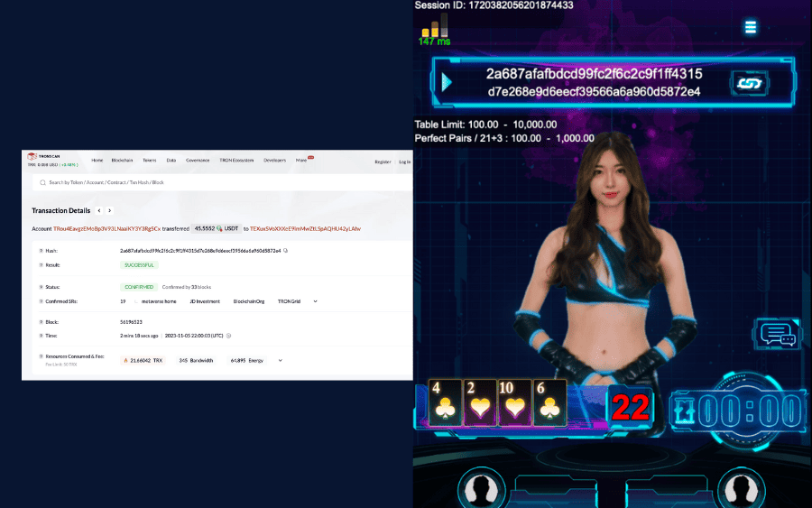Expand the hash panel triangle arrow
This screenshot has width=812, height=508.
point(445,82)
